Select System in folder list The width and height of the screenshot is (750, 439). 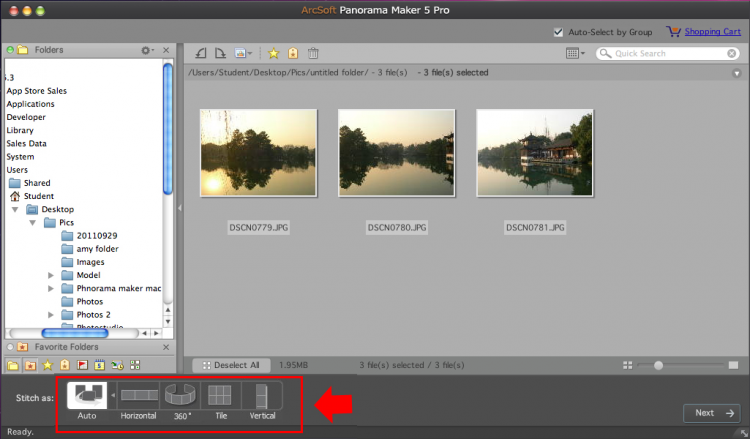[21, 157]
